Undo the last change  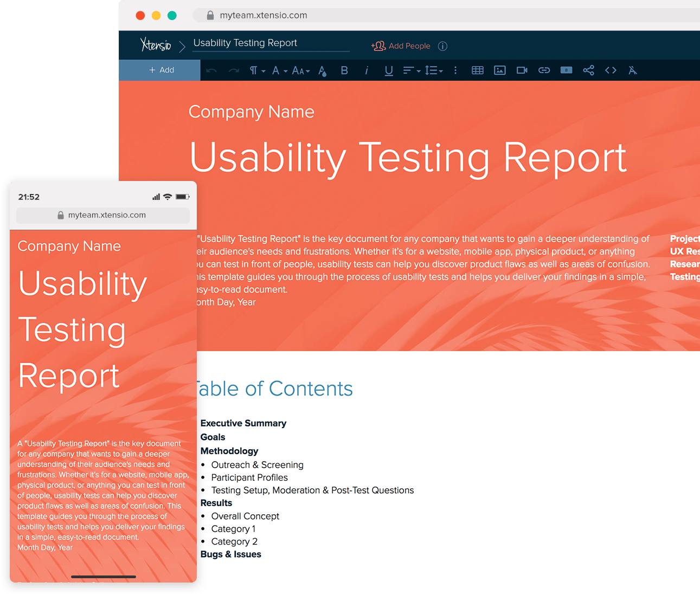point(211,70)
